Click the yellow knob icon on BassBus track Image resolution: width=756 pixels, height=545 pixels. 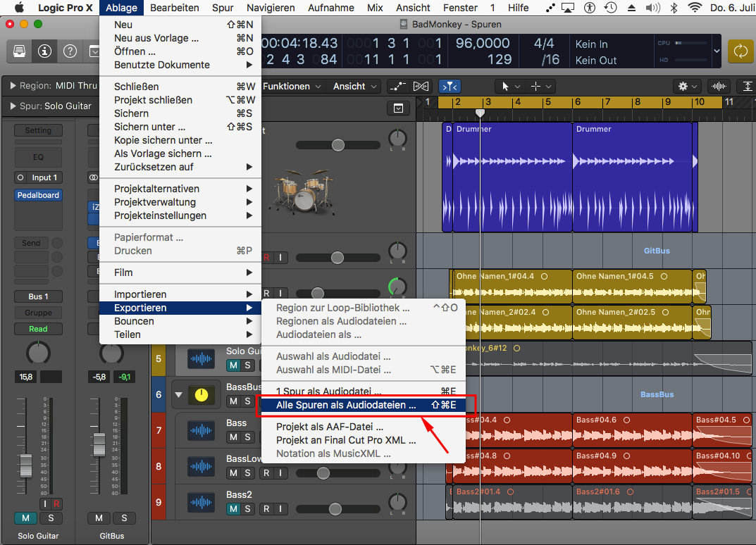coord(201,395)
